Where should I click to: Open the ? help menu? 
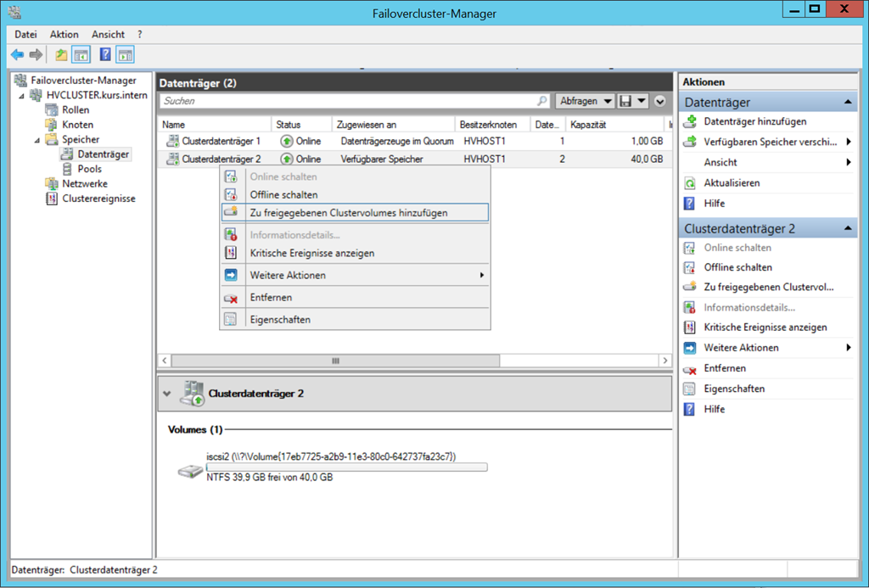140,34
